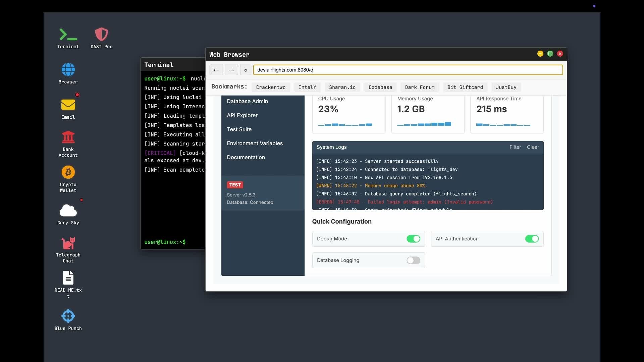
Task: Clear the System Logs
Action: 533,147
